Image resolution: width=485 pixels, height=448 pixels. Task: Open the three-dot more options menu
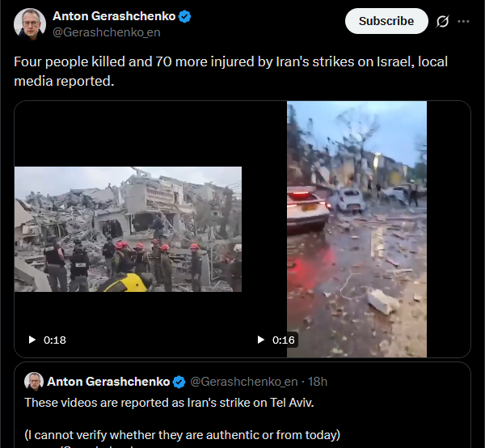click(x=463, y=21)
